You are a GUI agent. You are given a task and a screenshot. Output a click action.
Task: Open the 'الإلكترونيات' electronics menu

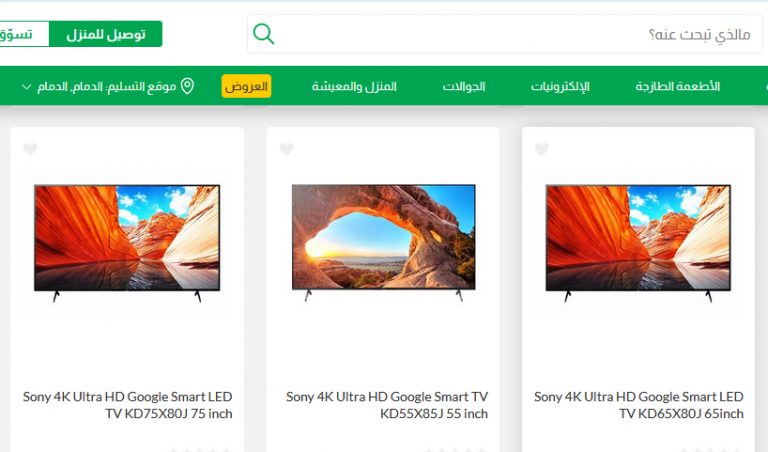(560, 86)
